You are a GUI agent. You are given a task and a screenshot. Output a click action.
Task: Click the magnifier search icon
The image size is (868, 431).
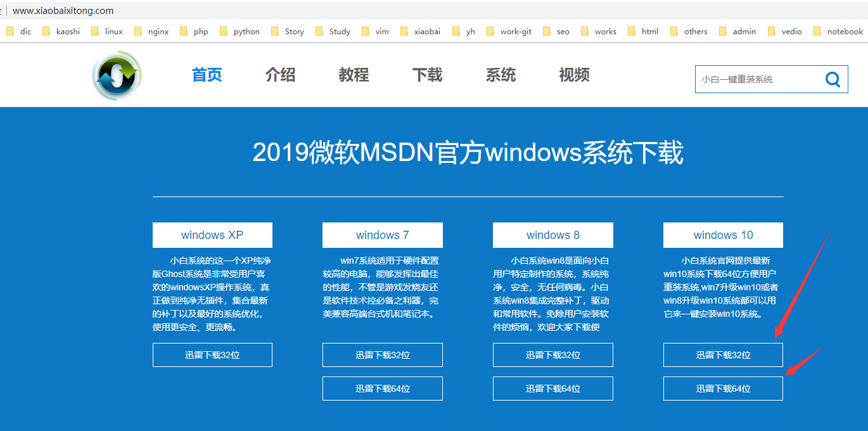click(x=833, y=79)
